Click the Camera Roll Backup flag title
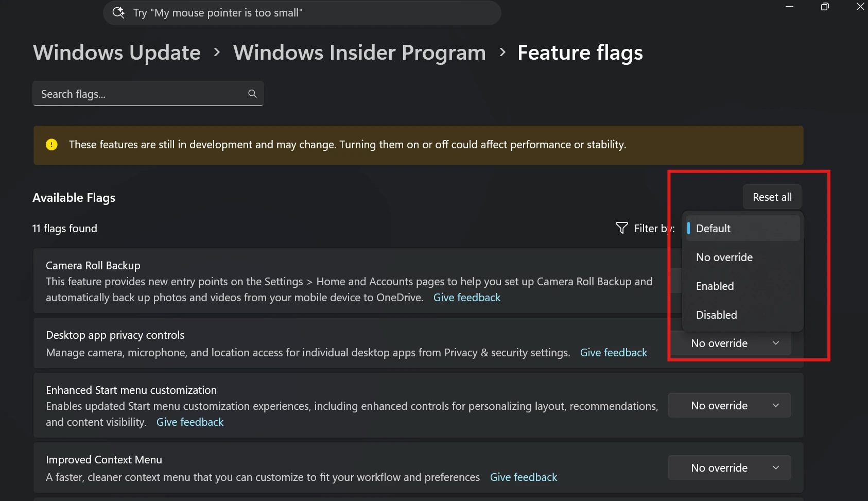The image size is (868, 501). point(93,266)
